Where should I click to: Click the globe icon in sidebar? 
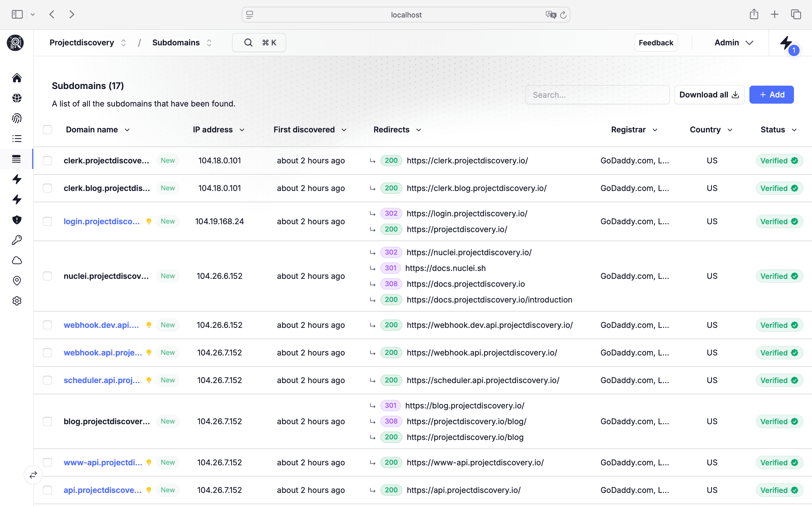pos(17,98)
